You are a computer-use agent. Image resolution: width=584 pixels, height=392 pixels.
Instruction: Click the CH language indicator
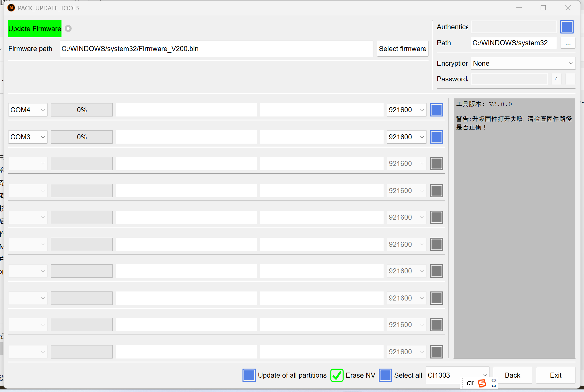pos(470,383)
